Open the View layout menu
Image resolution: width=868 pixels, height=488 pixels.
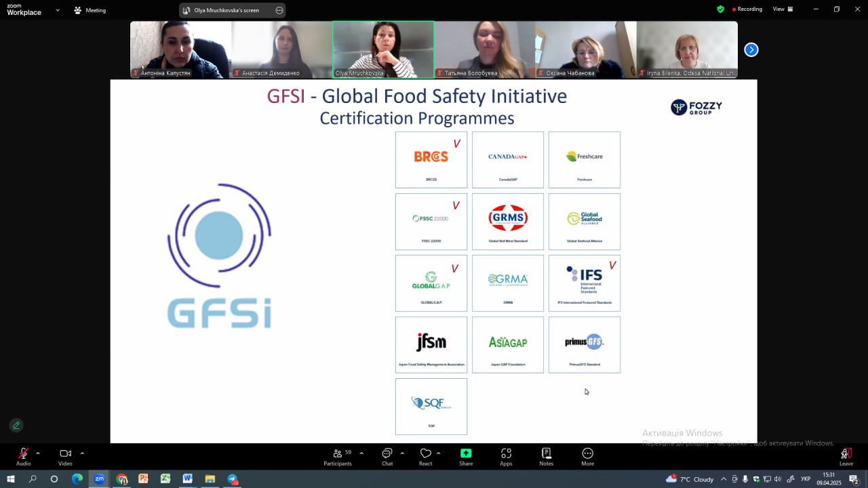pyautogui.click(x=783, y=9)
